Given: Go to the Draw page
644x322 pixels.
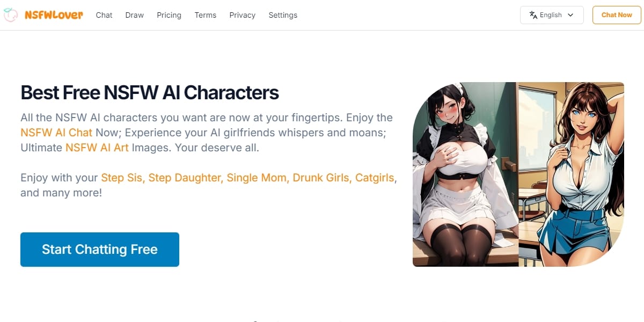Looking at the screenshot, I should click(x=135, y=15).
